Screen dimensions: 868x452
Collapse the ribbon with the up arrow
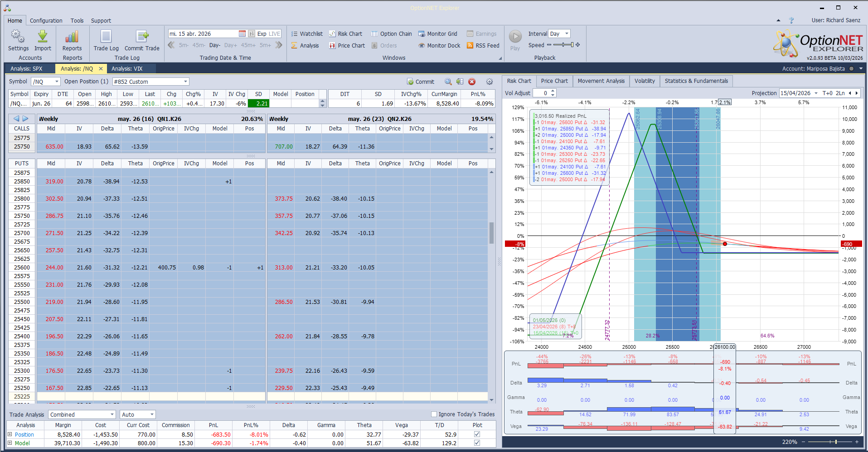point(778,20)
